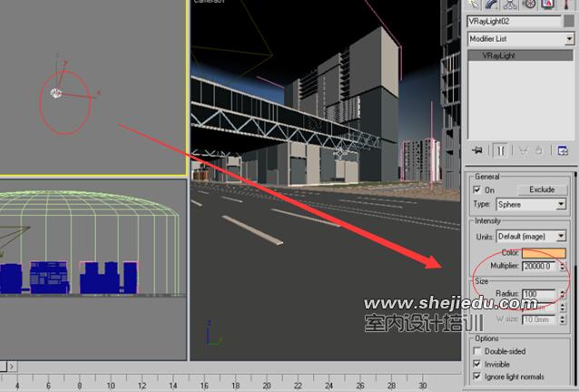The height and width of the screenshot is (392, 579).
Task: Open Configure Modifier Sets icon
Action: (563, 151)
